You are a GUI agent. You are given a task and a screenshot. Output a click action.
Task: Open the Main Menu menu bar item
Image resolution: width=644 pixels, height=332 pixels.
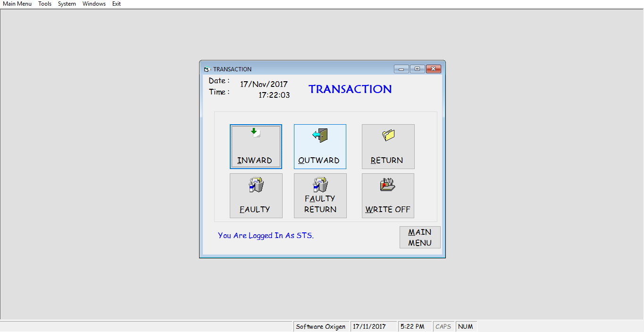(17, 4)
